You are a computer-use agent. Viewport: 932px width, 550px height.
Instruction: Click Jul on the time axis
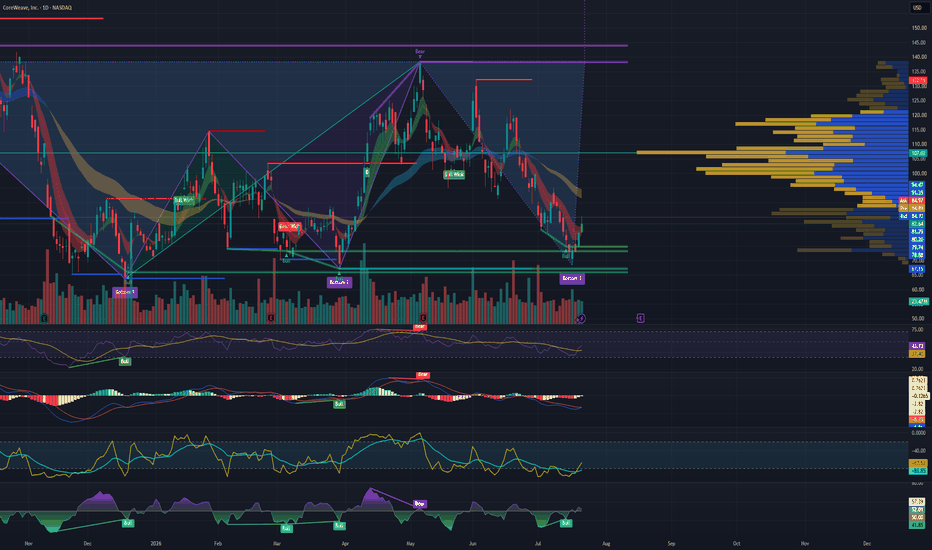tap(537, 543)
